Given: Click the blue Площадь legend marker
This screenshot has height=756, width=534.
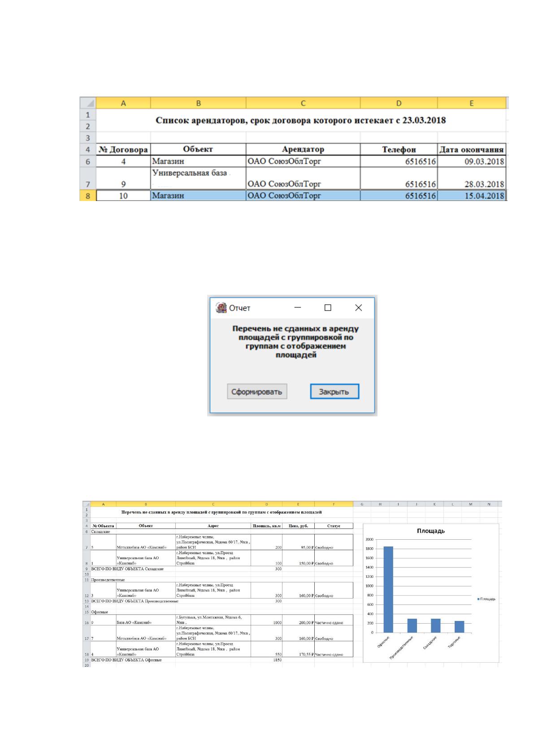Looking at the screenshot, I should [x=478, y=599].
